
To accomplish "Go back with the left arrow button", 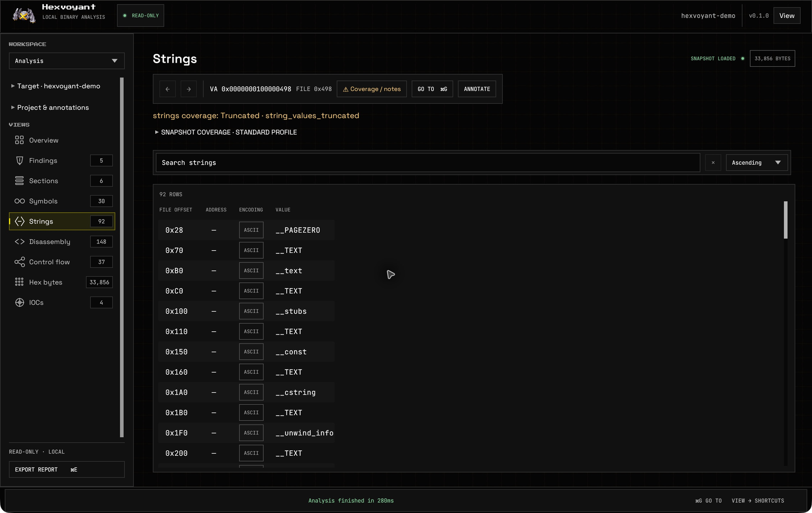I will pos(167,89).
